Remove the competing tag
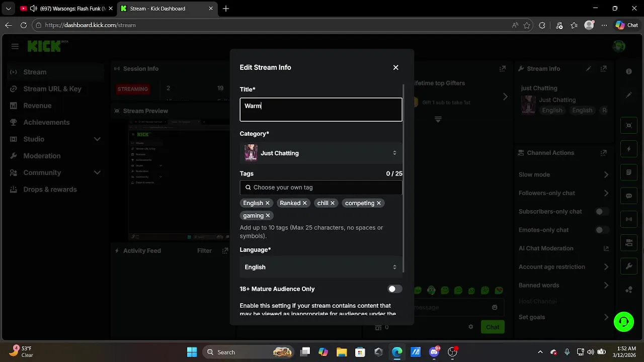 379,203
